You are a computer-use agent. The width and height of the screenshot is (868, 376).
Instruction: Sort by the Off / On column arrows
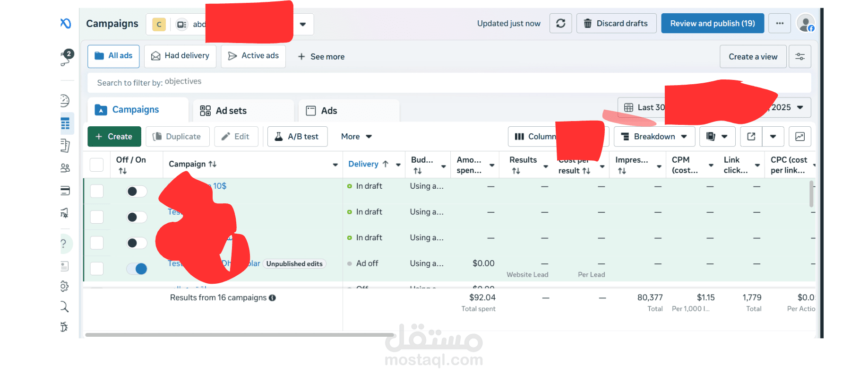click(x=123, y=171)
